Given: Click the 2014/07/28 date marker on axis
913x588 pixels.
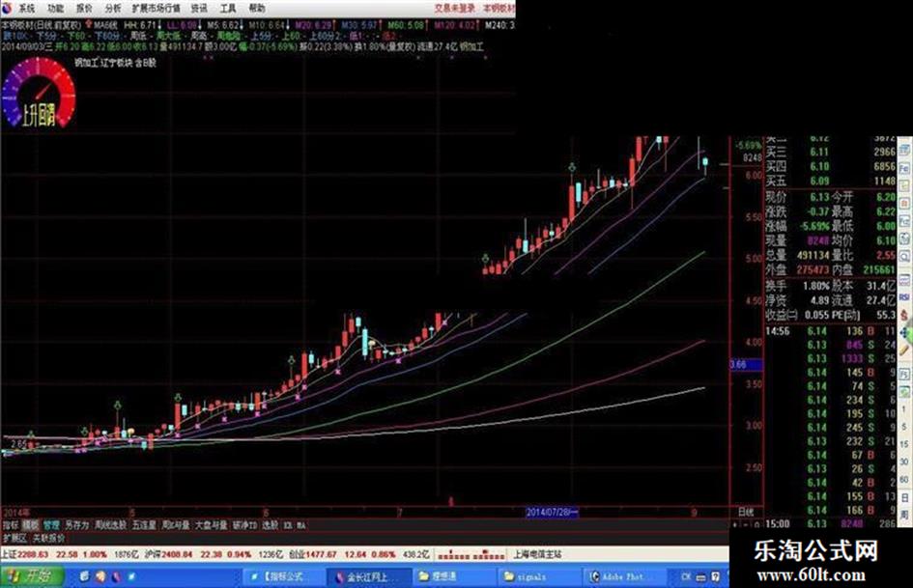Looking at the screenshot, I should click(x=552, y=513).
